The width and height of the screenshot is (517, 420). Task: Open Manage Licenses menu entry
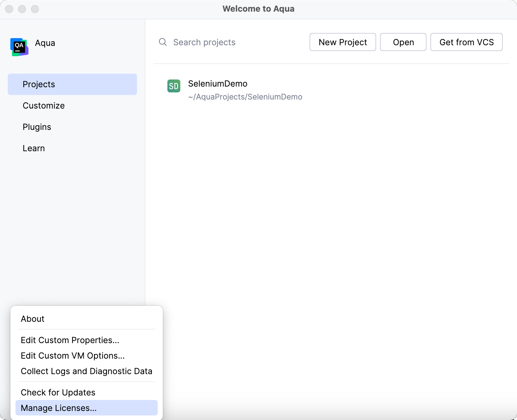(x=87, y=408)
